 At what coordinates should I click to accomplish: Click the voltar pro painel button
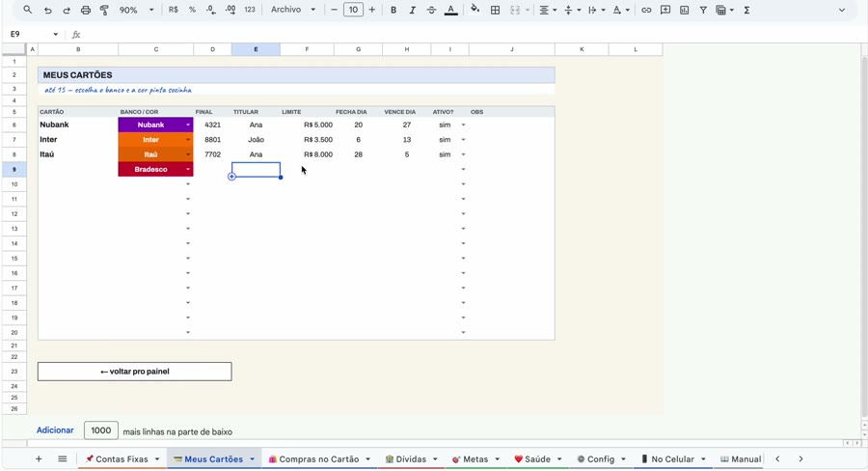point(134,372)
